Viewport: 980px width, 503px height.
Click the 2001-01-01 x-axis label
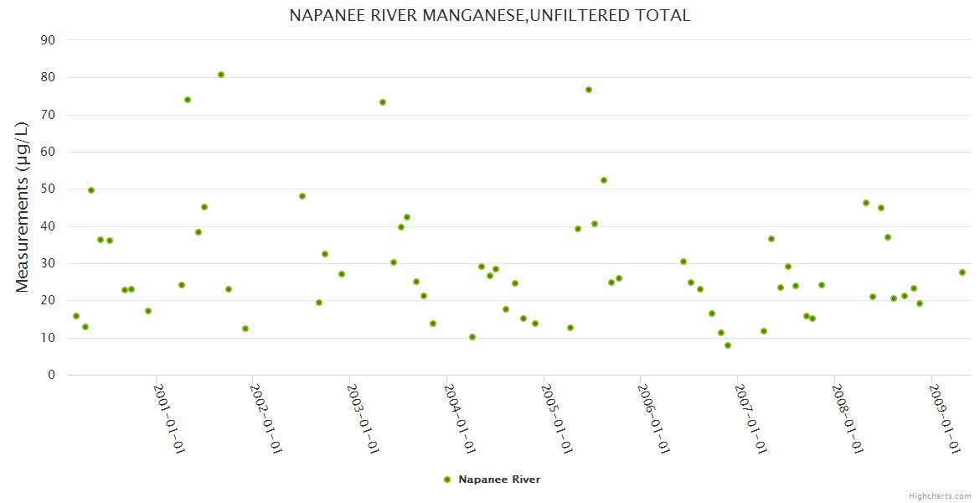pyautogui.click(x=168, y=418)
